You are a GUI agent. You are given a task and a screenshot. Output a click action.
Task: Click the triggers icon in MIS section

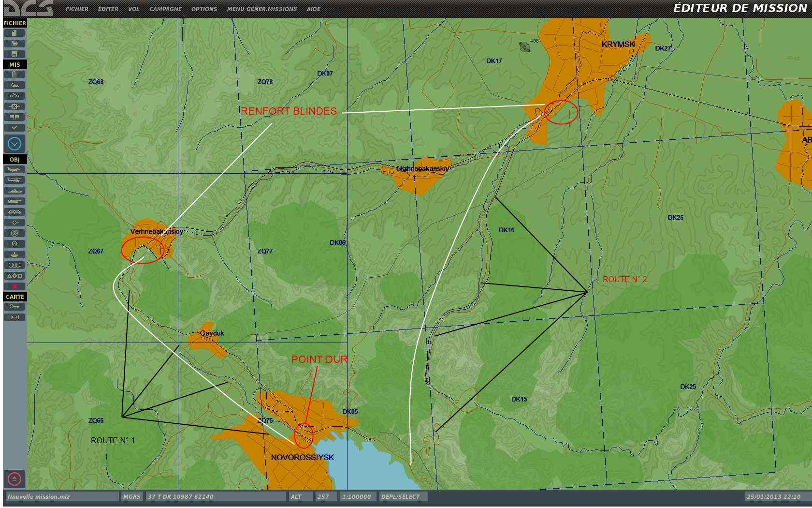click(14, 96)
